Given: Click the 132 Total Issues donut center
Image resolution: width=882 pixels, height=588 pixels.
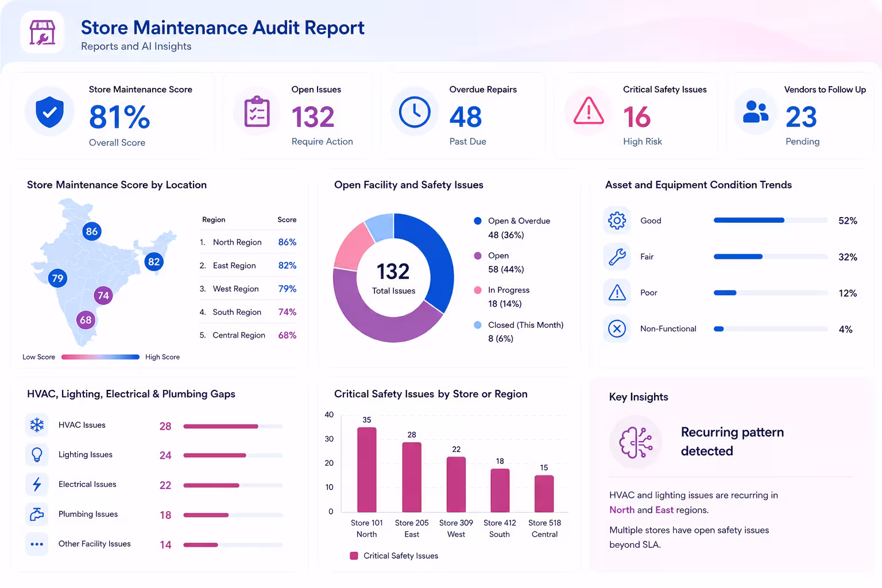Looking at the screenshot, I should (393, 278).
